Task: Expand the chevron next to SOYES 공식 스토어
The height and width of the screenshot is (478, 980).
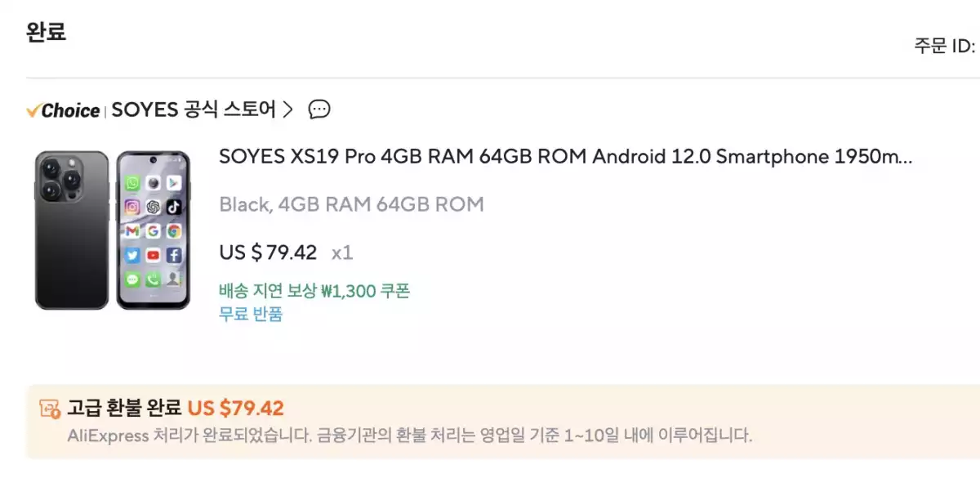Action: tap(287, 109)
